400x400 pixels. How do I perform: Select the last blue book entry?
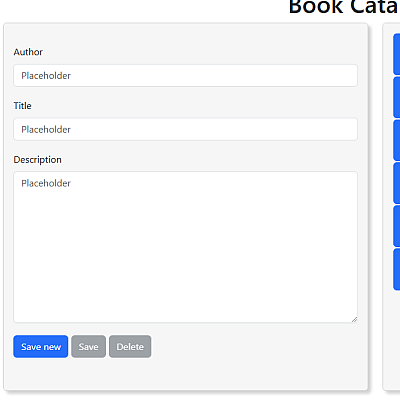397,269
